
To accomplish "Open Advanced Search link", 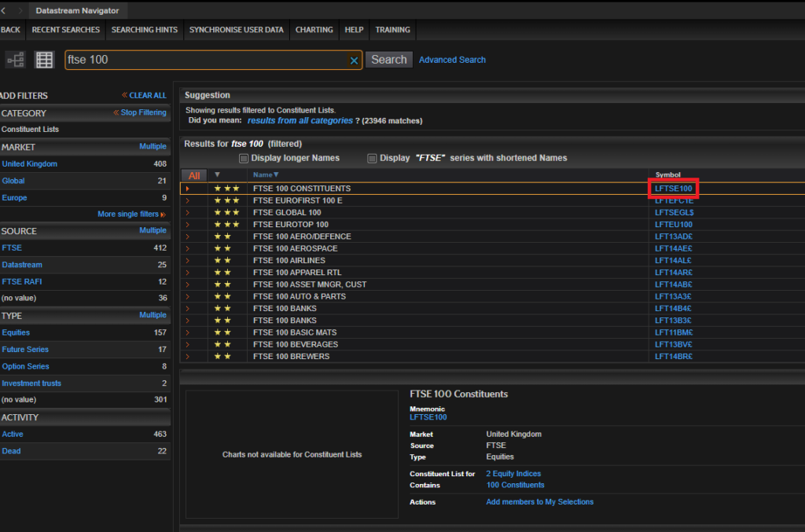I will point(452,59).
